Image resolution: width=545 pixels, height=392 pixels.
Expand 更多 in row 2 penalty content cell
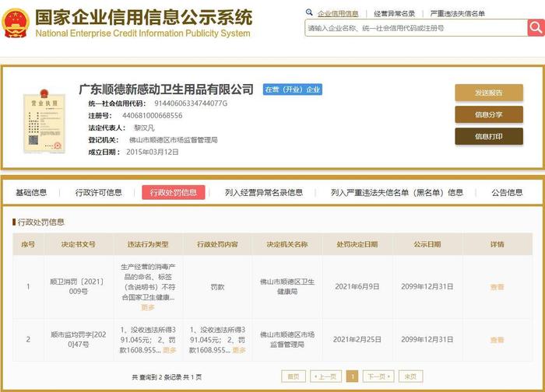click(x=239, y=350)
